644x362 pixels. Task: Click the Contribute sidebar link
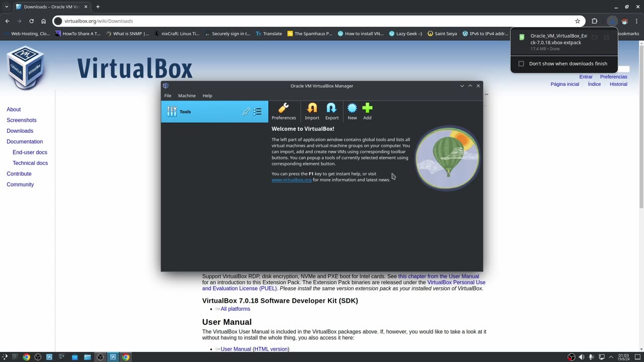(19, 174)
